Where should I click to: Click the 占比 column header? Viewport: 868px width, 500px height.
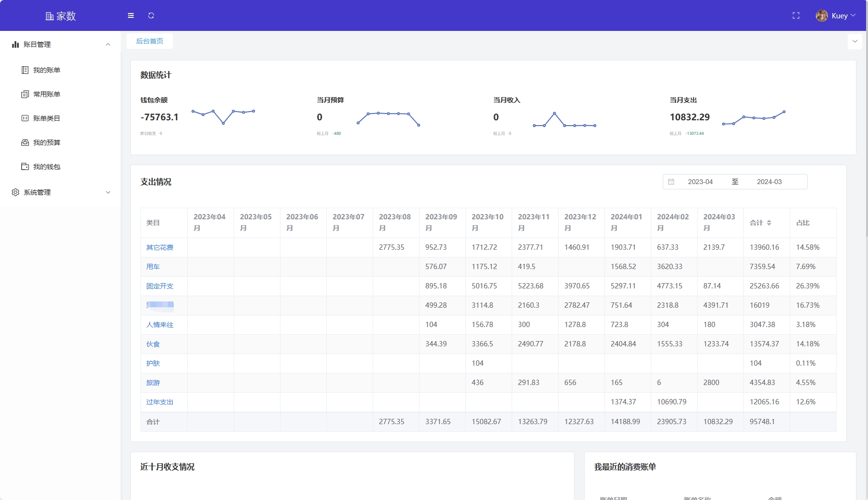tap(813, 223)
